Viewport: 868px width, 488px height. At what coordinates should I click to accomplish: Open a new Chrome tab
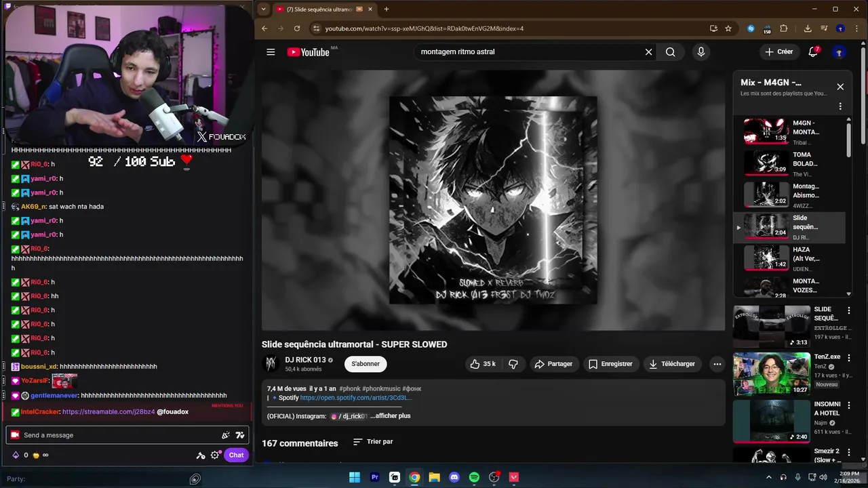click(387, 9)
